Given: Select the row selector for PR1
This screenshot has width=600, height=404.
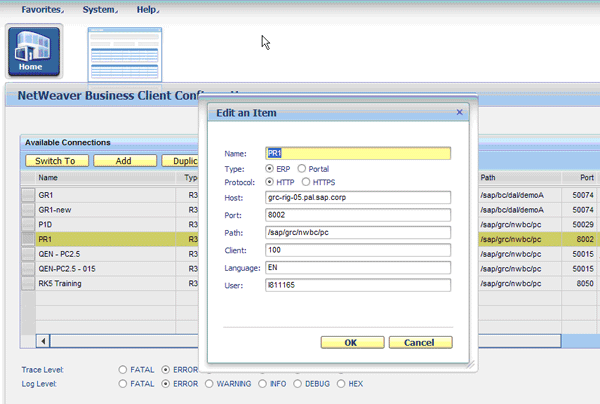Looking at the screenshot, I should tap(28, 239).
